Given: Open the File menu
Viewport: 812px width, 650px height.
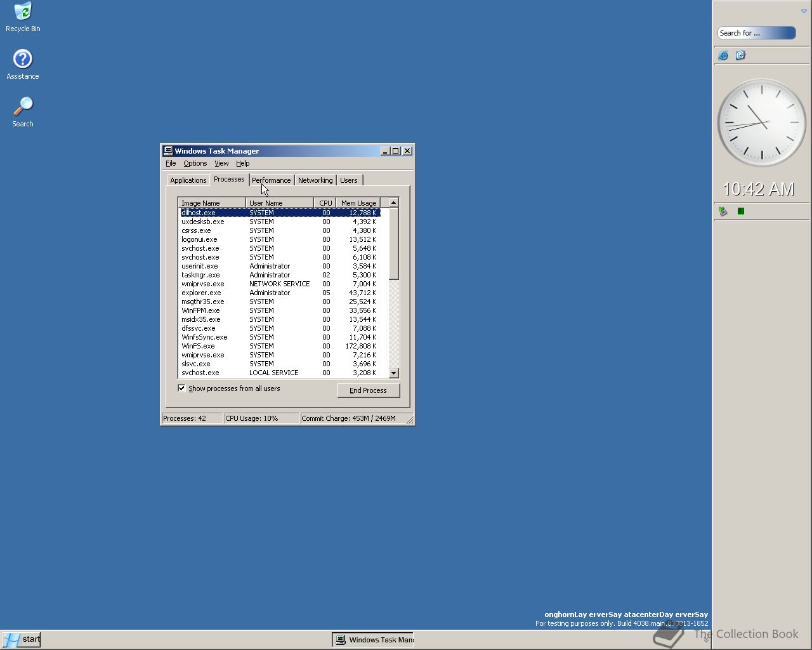Looking at the screenshot, I should [x=171, y=163].
